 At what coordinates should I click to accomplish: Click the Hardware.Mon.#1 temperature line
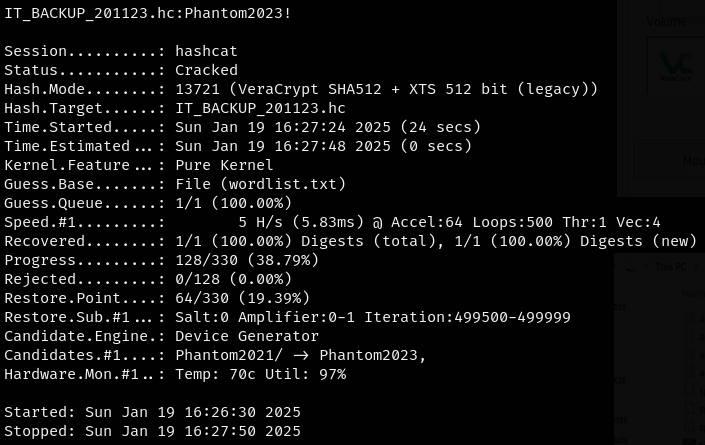tap(175, 374)
